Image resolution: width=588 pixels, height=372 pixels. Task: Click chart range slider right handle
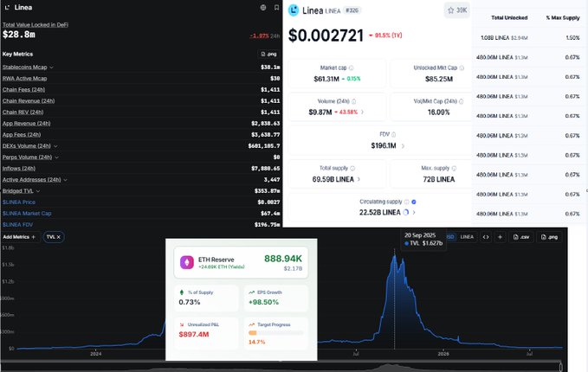[x=560, y=367]
